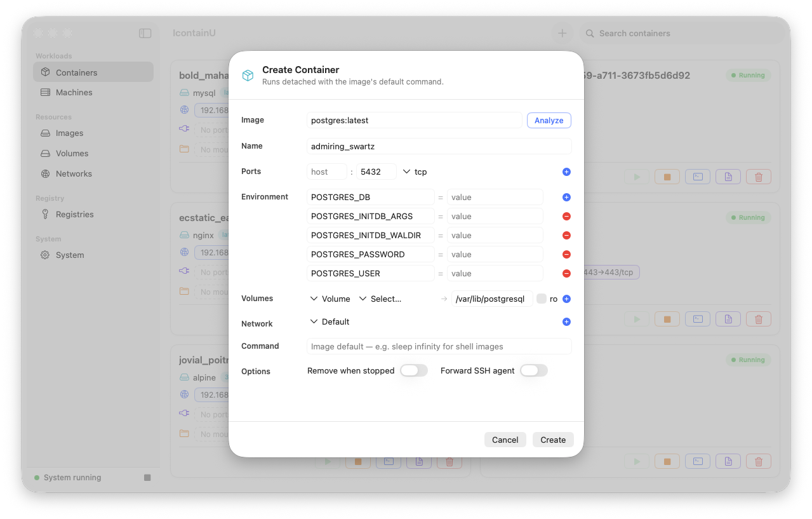This screenshot has height=519, width=812.
Task: Click the POSTGRES_INITDB_ARGS name field
Action: tap(371, 216)
